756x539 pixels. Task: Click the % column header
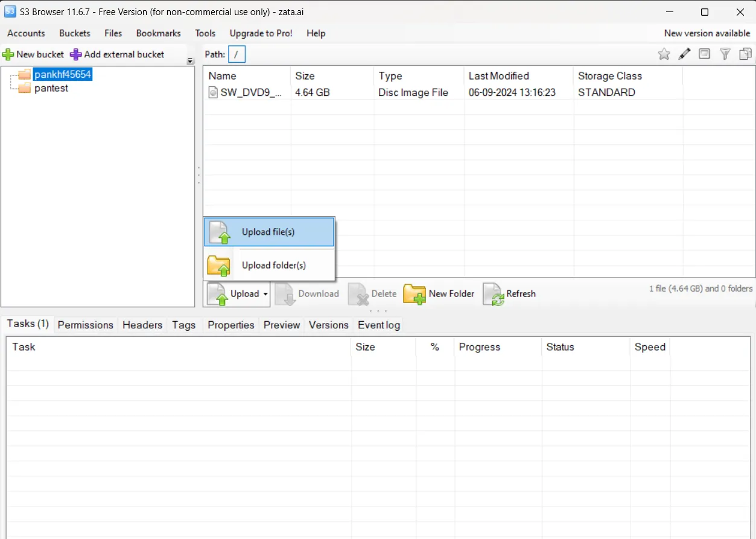click(x=435, y=347)
